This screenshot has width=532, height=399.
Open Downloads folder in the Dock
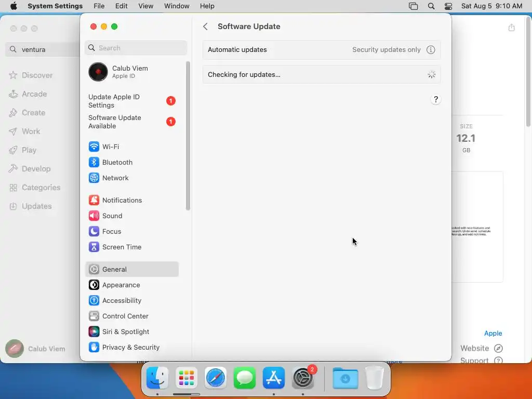coord(345,378)
